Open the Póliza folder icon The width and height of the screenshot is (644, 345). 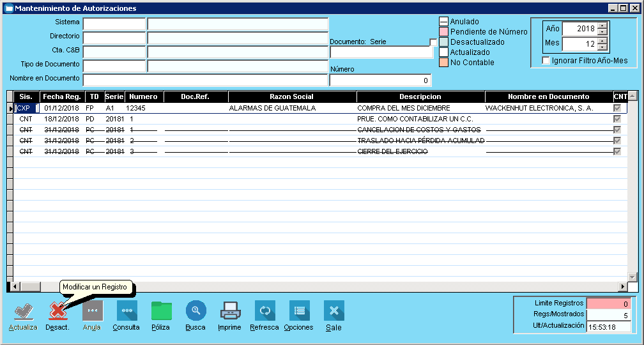(161, 311)
